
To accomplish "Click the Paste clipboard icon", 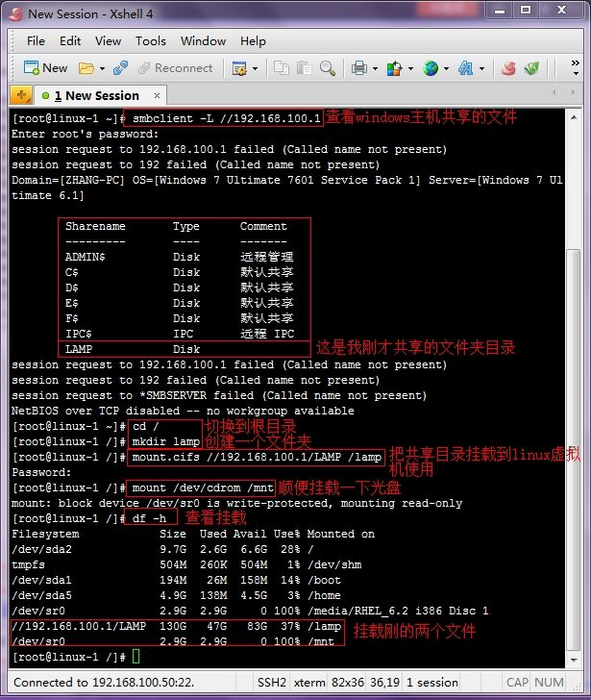I will (305, 68).
